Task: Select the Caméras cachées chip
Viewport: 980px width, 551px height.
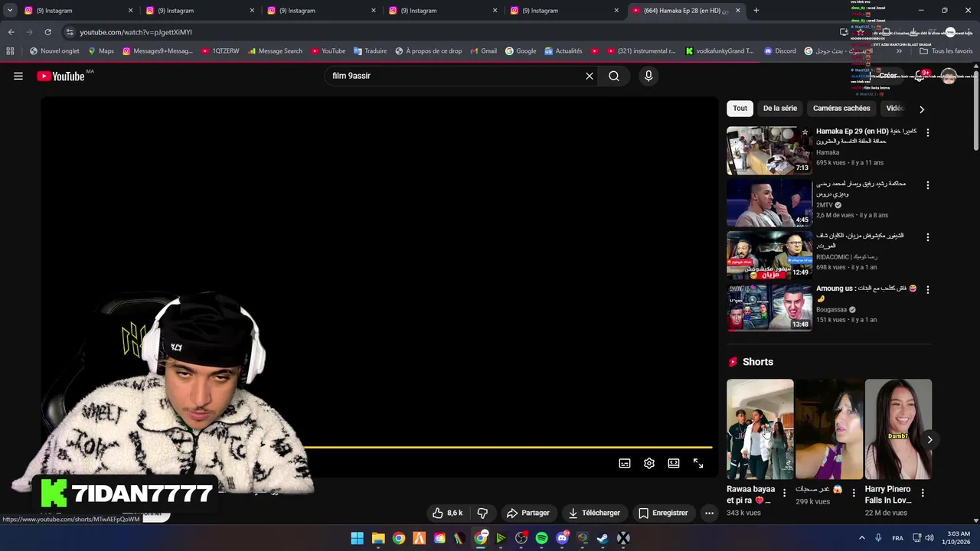Action: [x=841, y=109]
